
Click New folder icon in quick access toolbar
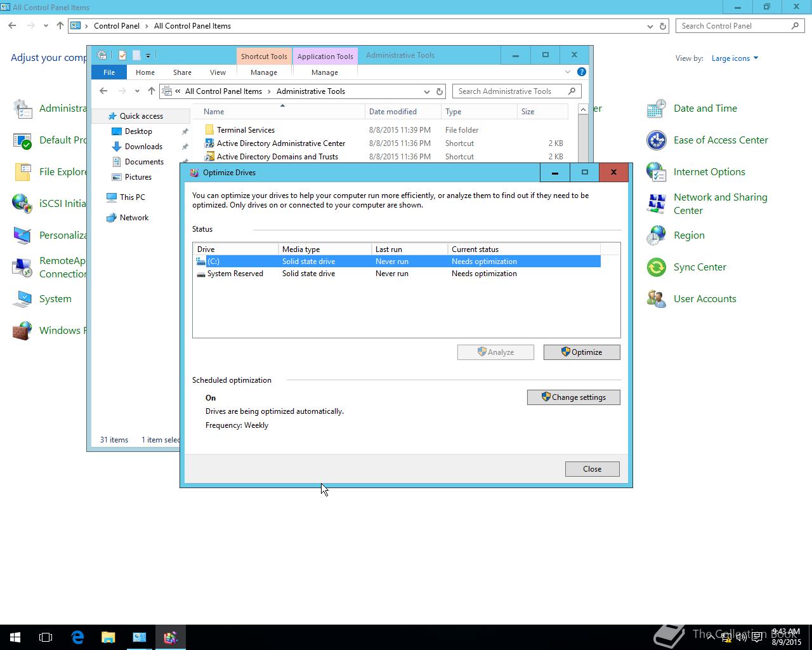coord(136,55)
